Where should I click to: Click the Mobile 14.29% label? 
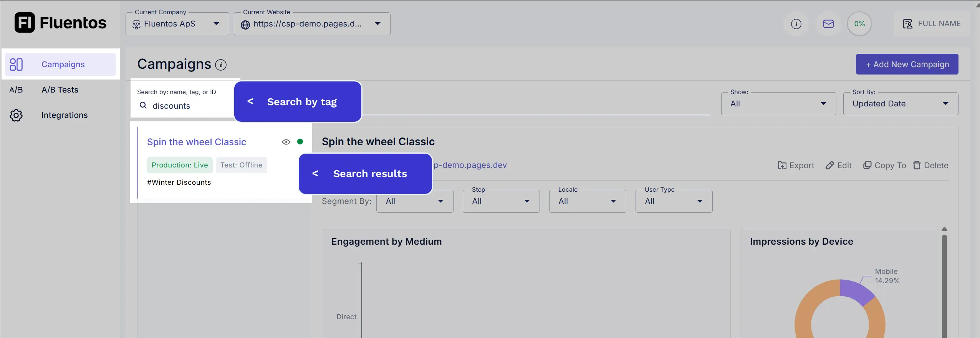tap(887, 276)
